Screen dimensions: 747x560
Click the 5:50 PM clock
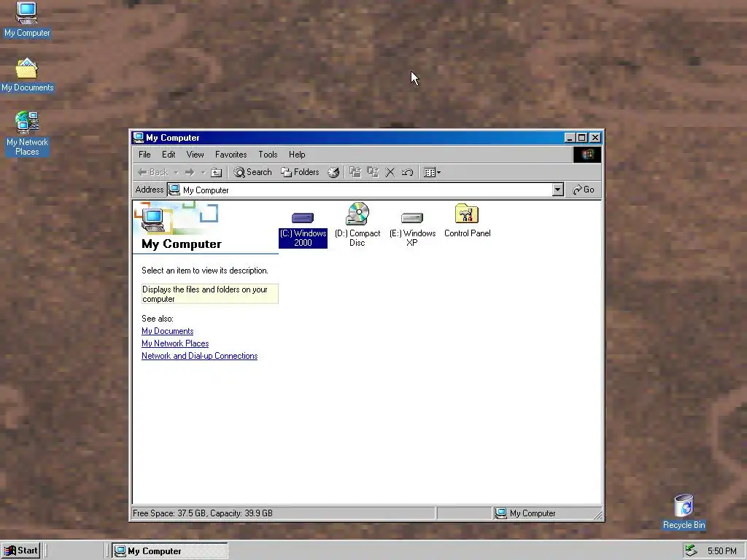tap(721, 551)
